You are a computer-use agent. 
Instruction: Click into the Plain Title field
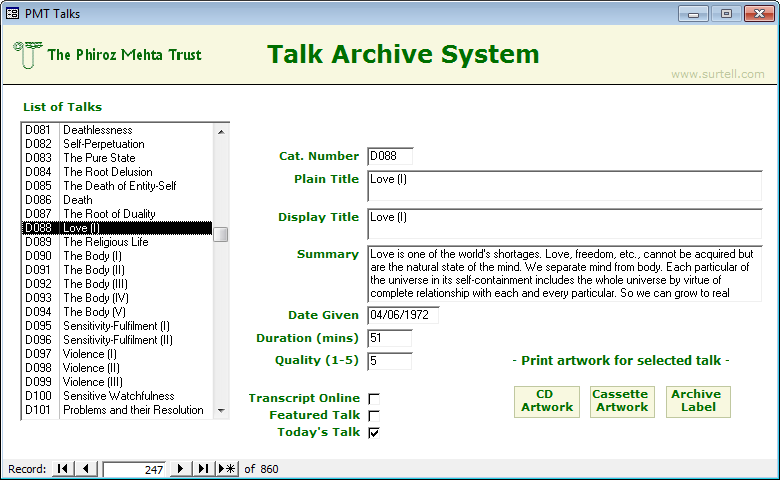[565, 186]
